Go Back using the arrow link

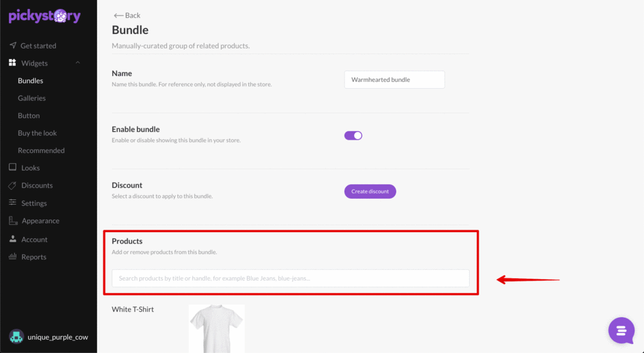[127, 15]
